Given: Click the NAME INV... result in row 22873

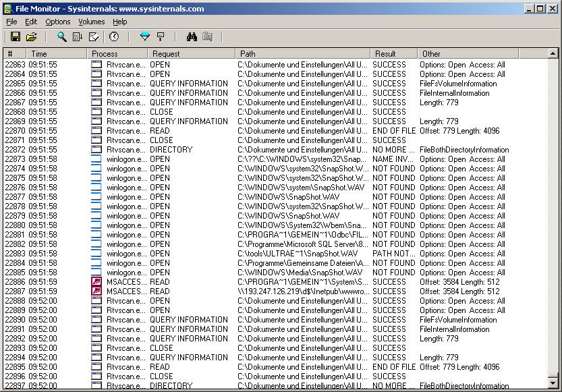Looking at the screenshot, I should coord(393,159).
